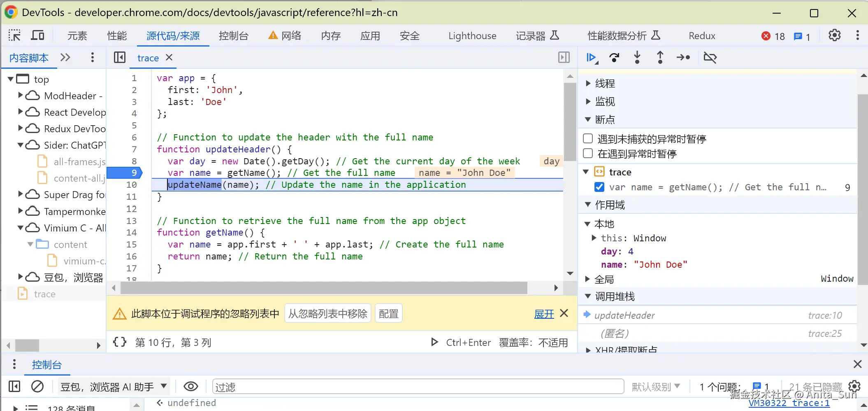Open the Lighthouse tab
868x411 pixels.
pyautogui.click(x=472, y=36)
